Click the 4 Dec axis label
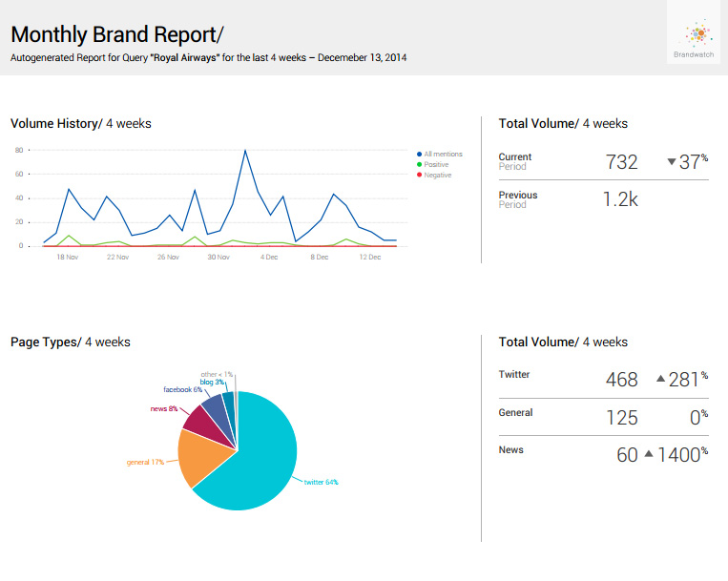728x581 pixels. (269, 257)
